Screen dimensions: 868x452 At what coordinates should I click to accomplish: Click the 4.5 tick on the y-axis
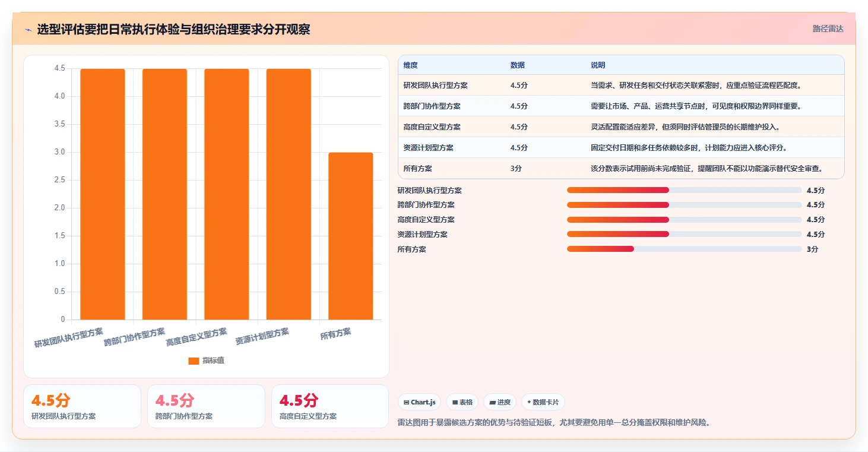(59, 68)
